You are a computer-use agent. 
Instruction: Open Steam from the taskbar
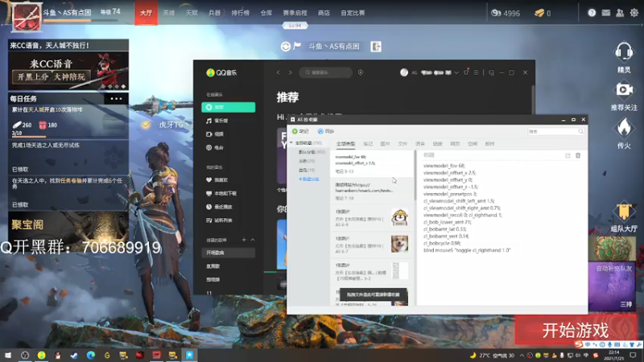coord(74,355)
